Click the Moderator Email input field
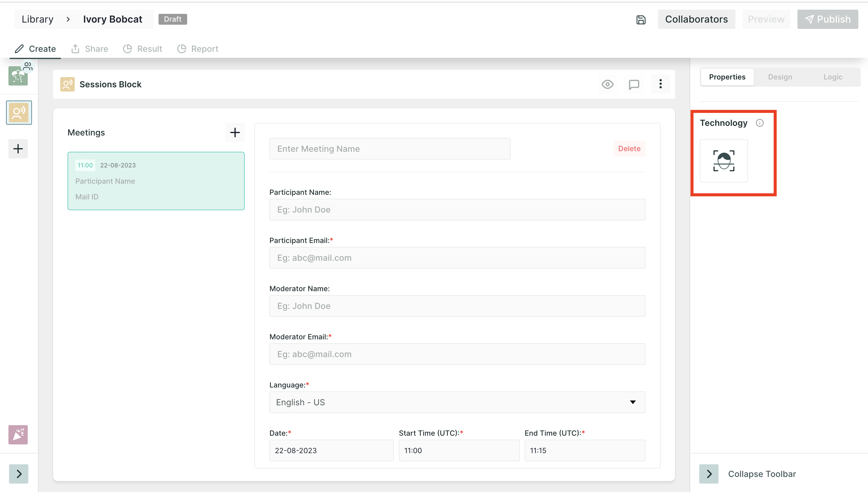The width and height of the screenshot is (868, 492). [x=457, y=354]
